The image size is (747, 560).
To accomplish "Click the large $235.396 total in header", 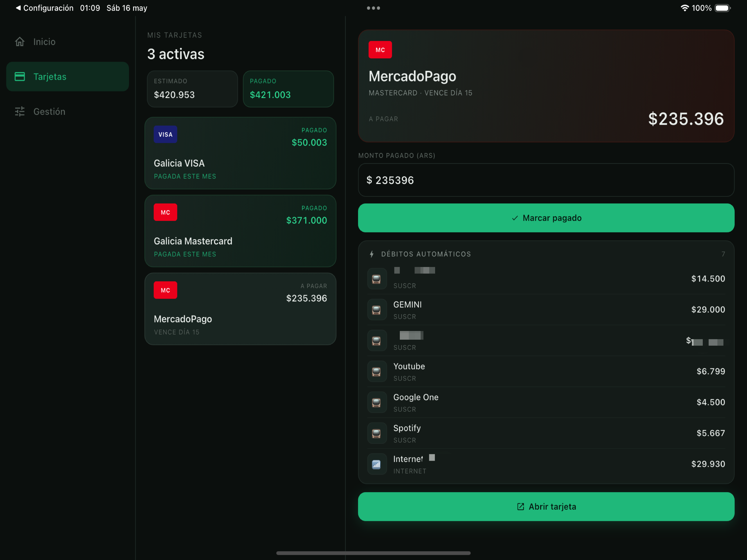I will 686,119.
